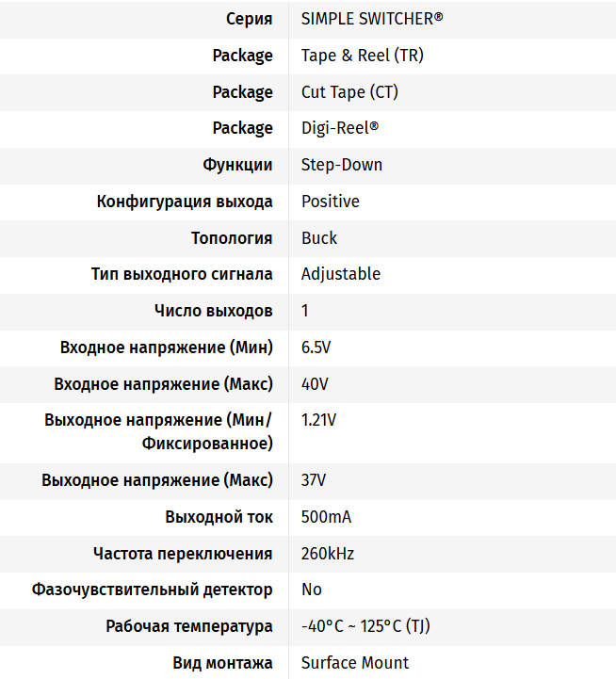616x679 pixels.
Task: Select the Tape & Reel (TR) package value
Action: [363, 56]
